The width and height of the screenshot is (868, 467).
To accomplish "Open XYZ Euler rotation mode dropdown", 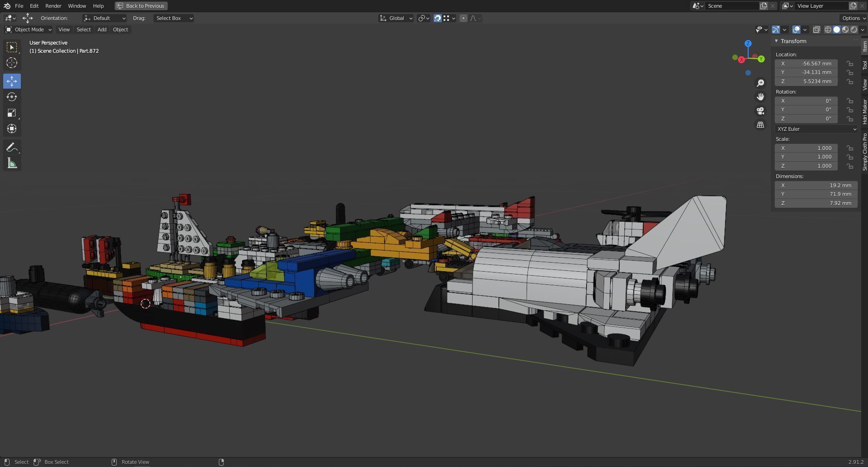I will click(x=816, y=129).
